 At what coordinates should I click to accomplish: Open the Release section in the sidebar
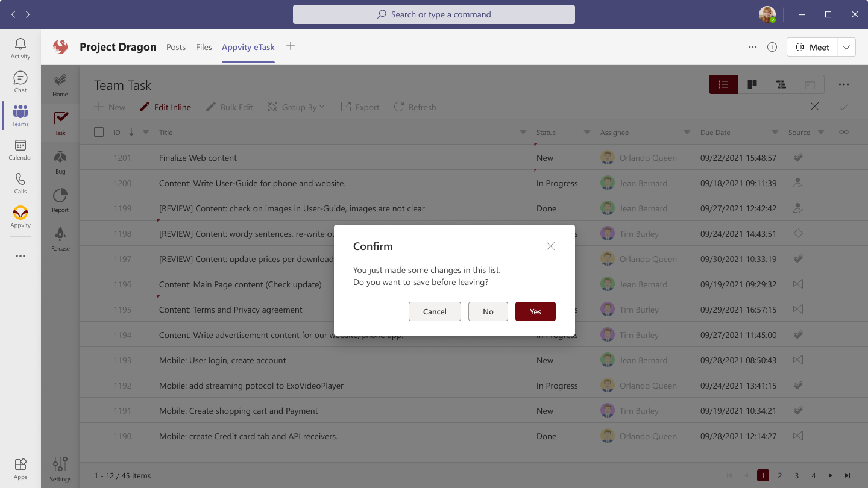coord(60,238)
